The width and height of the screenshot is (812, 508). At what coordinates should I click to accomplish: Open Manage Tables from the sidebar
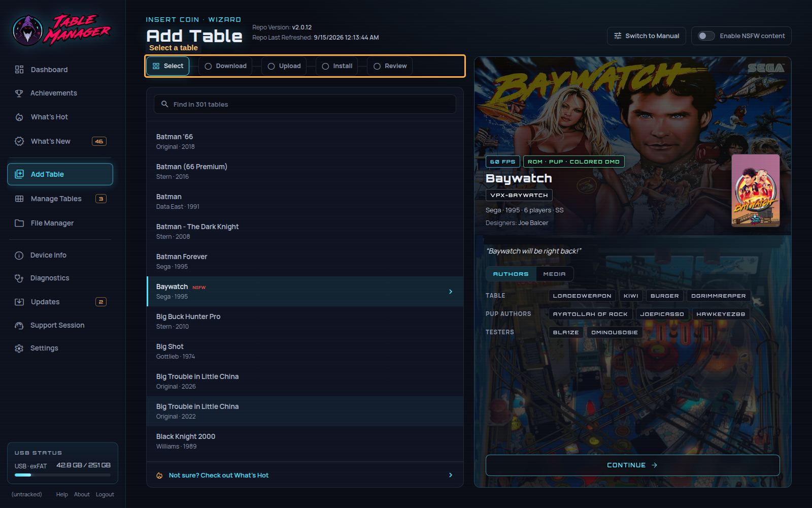pos(60,199)
